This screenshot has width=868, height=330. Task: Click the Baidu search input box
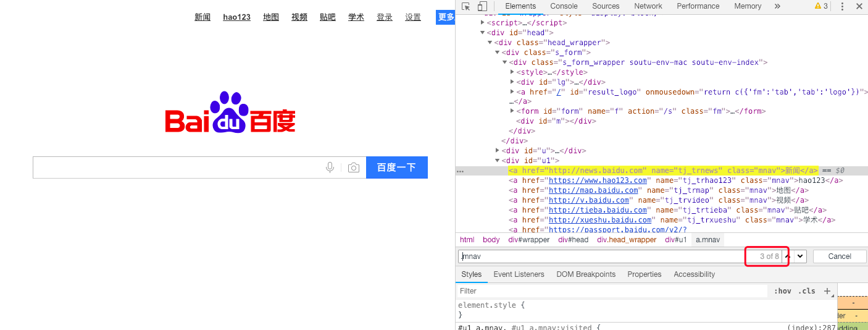199,167
